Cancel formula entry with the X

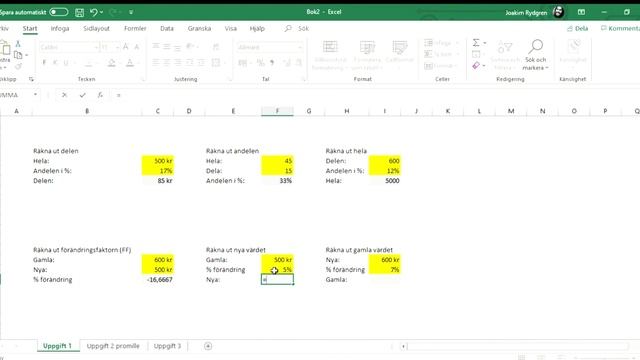[64, 95]
